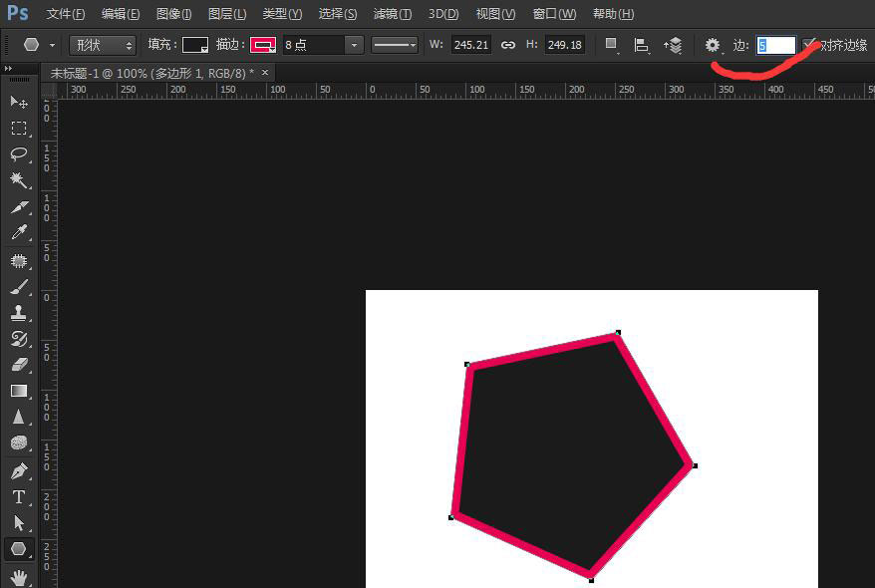Select the Horizontal Type tool
Viewport: 875px width, 588px height.
point(19,496)
